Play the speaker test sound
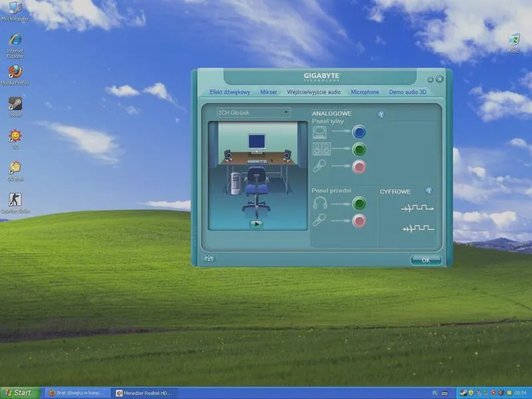 pos(256,224)
